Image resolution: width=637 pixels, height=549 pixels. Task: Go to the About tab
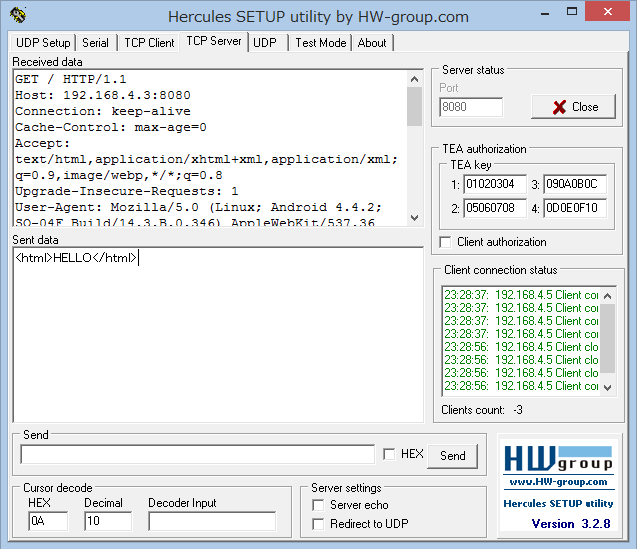(x=372, y=43)
